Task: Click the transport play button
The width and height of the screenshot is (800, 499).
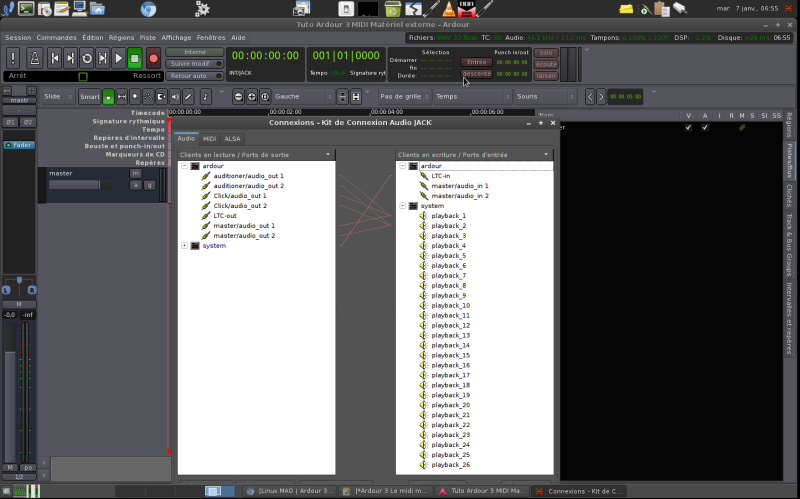Action: pos(118,58)
